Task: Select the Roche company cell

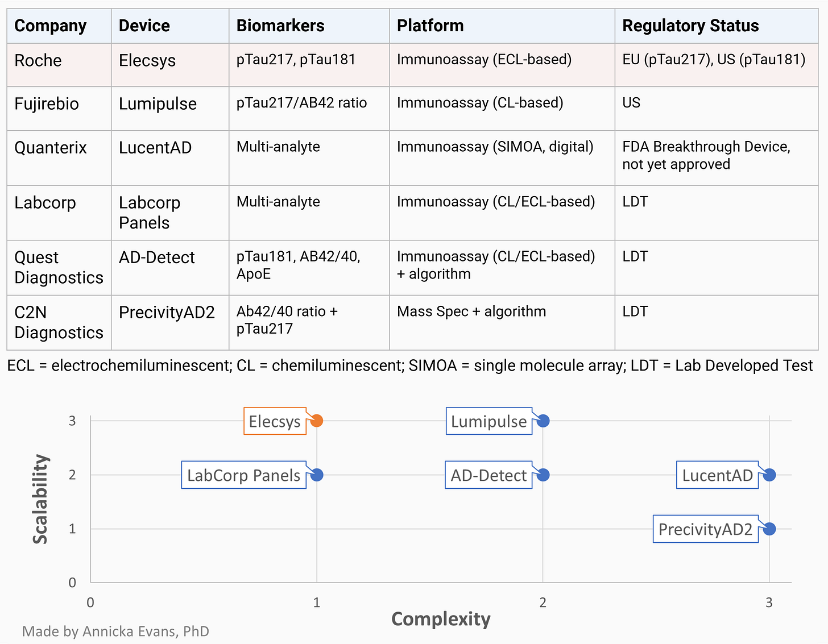Action: pos(59,65)
